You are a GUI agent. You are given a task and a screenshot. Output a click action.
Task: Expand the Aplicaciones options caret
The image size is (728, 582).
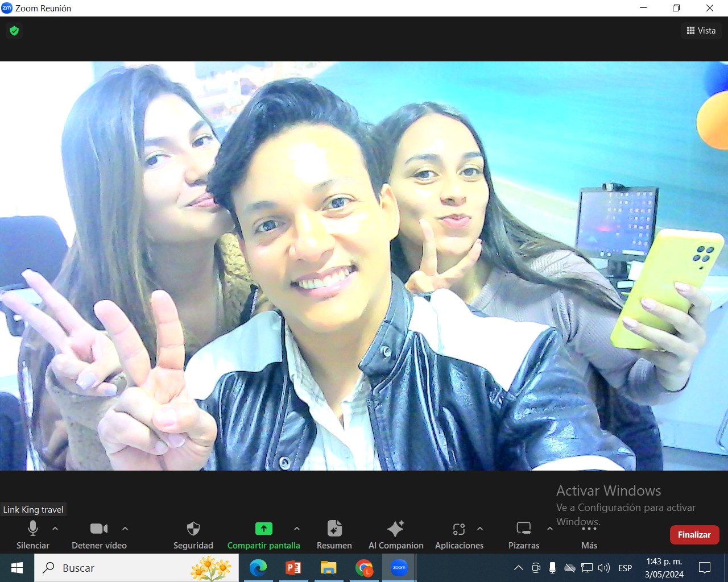[480, 529]
